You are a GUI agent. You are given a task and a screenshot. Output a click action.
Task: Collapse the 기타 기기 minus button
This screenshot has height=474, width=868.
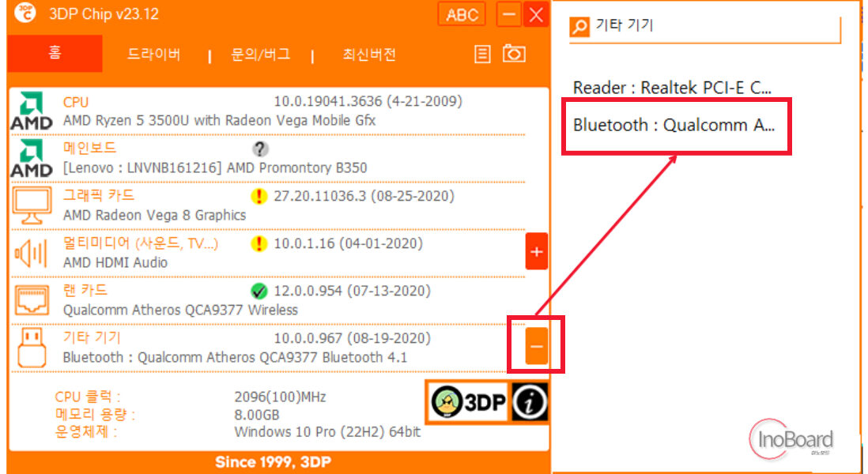click(537, 346)
